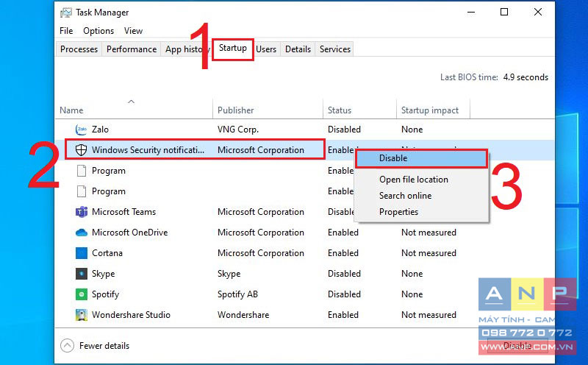The image size is (588, 365).
Task: Click the Wondershare publisher cell
Action: [x=243, y=315]
